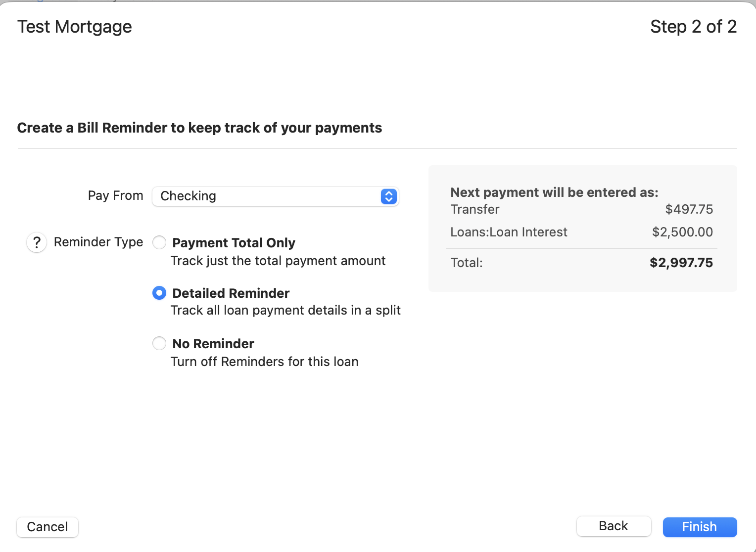This screenshot has height=552, width=756.
Task: Choose the No Reminder radio option
Action: point(159,343)
